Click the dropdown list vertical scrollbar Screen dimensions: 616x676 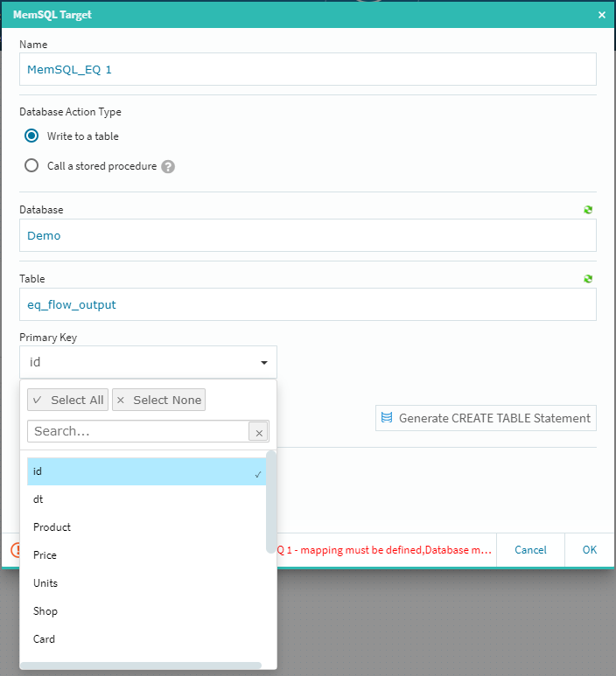271,502
